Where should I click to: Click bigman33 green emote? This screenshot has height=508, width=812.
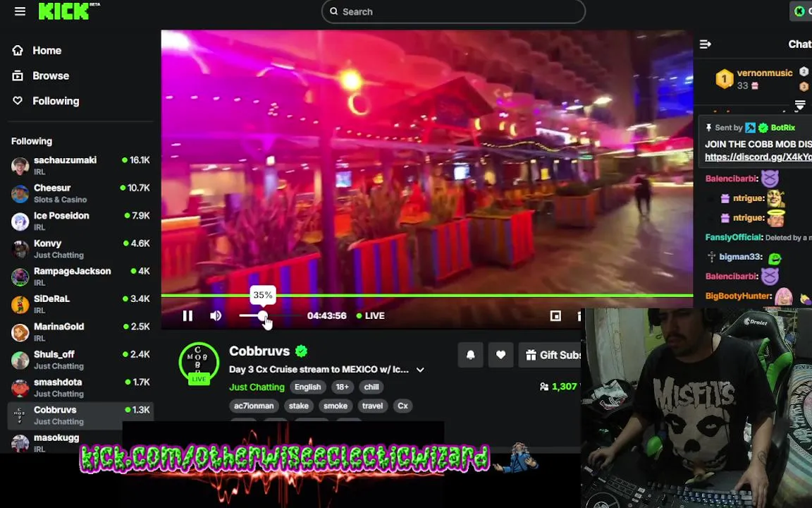tap(775, 258)
